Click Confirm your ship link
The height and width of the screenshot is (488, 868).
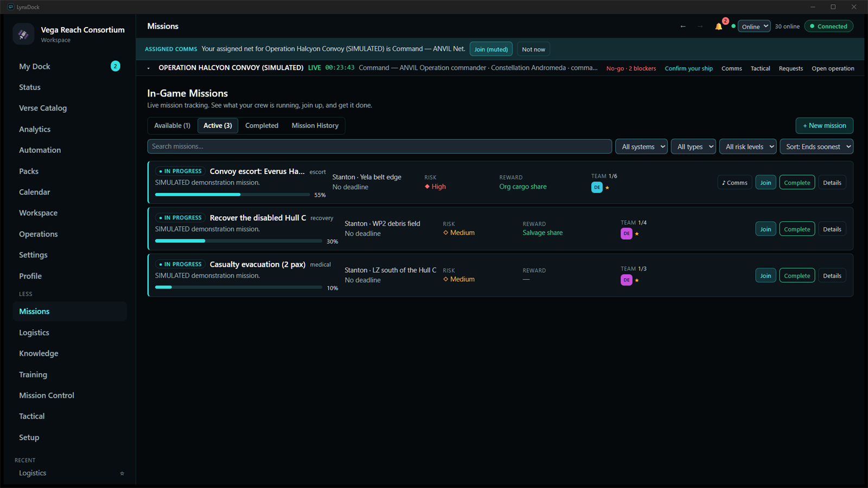(x=688, y=68)
